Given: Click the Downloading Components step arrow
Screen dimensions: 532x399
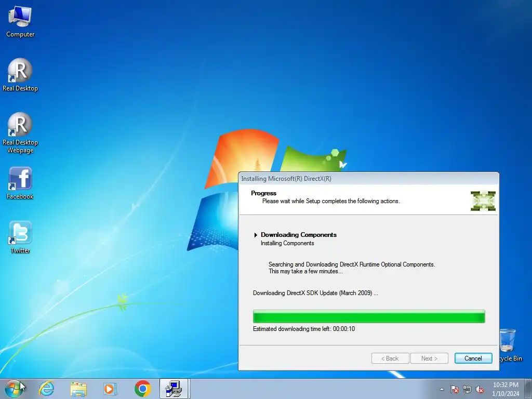Looking at the screenshot, I should pos(256,235).
